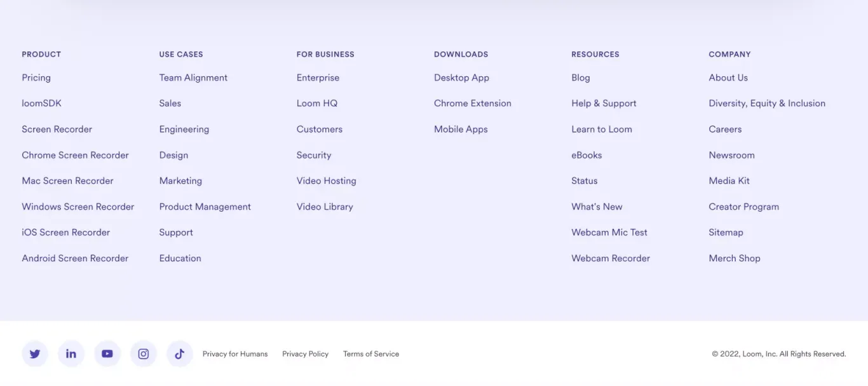Image resolution: width=868 pixels, height=386 pixels.
Task: Open the Product Management use case
Action: click(205, 207)
